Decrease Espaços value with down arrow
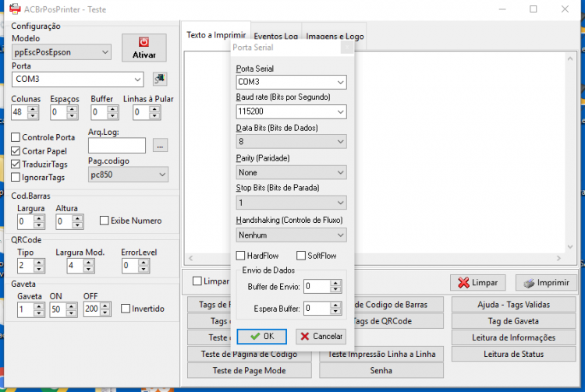Screen dimensions: 585x392 72,115
